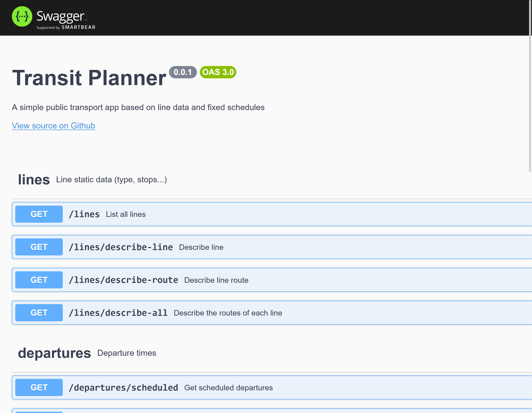Click GET badge for /lines/describe-route

tap(39, 280)
